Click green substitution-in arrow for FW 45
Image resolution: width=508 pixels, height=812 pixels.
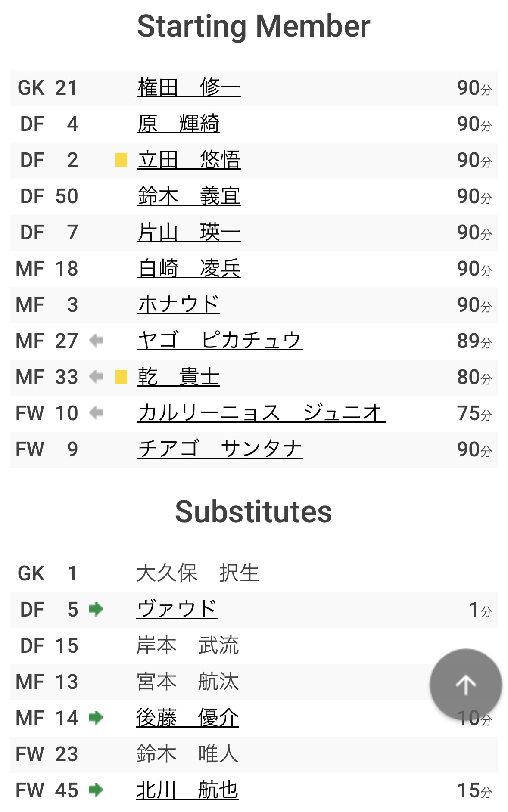click(96, 790)
